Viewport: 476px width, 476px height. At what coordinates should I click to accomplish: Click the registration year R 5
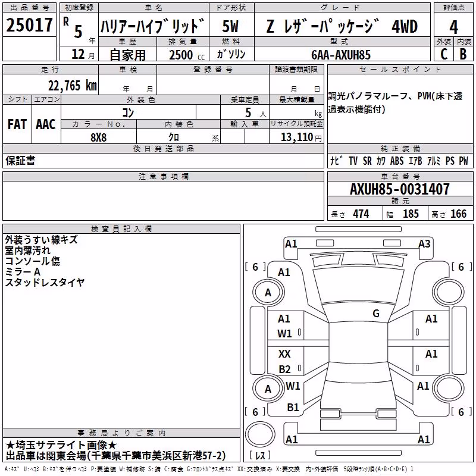(x=73, y=28)
